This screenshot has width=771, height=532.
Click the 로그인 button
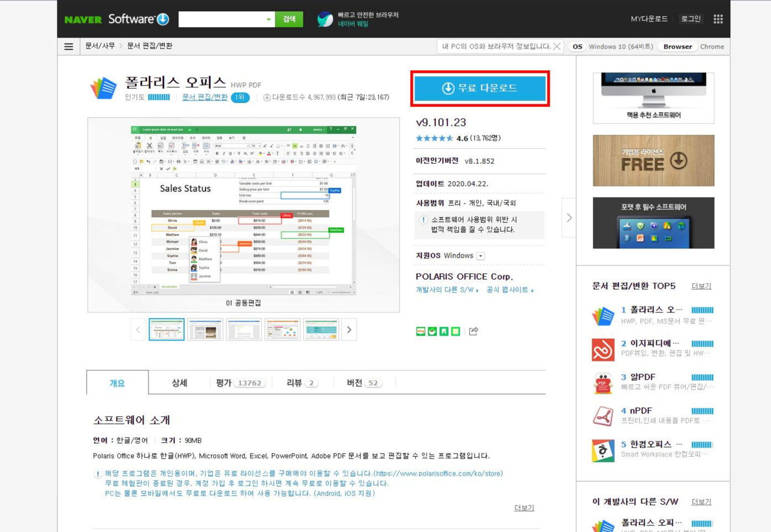pyautogui.click(x=690, y=19)
